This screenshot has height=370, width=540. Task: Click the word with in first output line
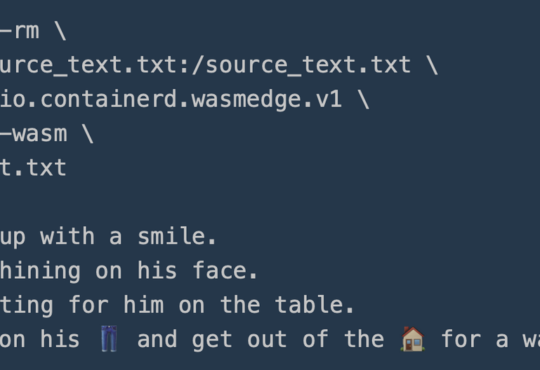point(67,236)
